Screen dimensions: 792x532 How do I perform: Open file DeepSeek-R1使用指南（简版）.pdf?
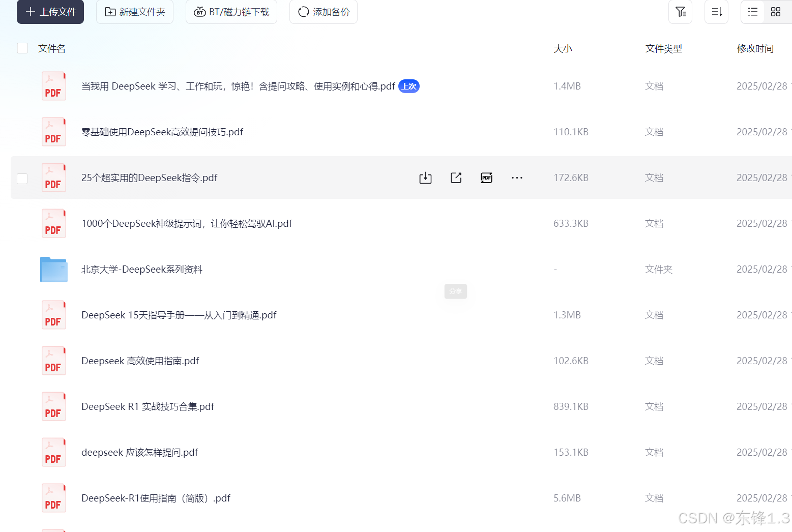156,498
